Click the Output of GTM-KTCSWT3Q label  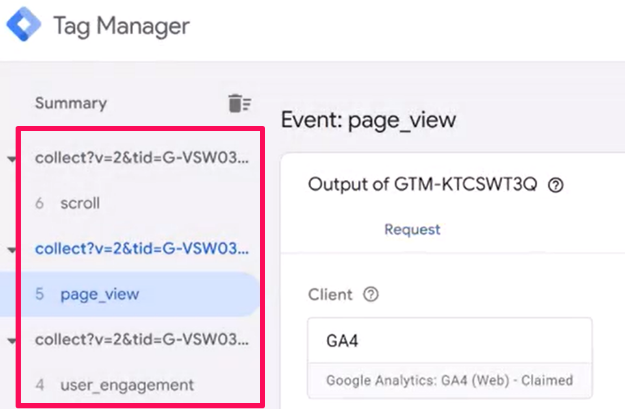pos(423,185)
